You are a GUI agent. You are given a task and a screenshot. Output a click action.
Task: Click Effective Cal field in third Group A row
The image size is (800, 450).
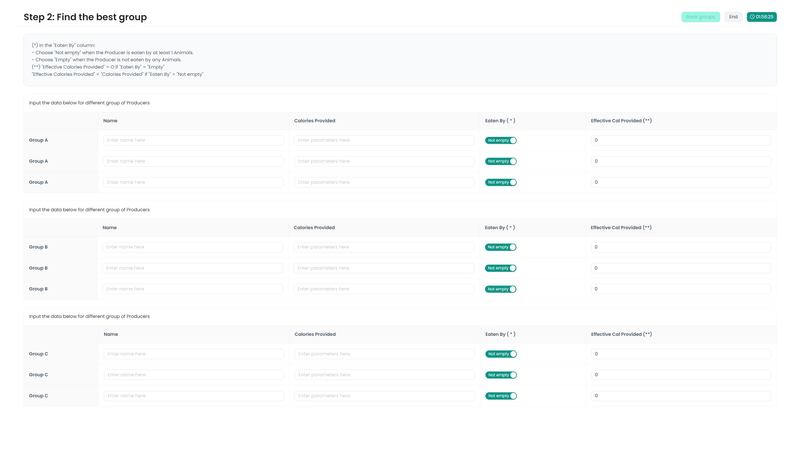[681, 182]
